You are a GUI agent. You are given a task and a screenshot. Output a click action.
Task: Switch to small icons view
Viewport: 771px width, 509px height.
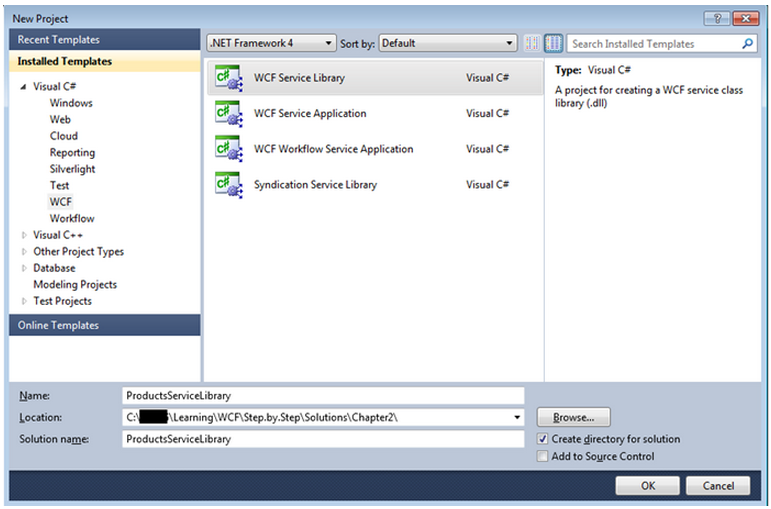point(532,43)
